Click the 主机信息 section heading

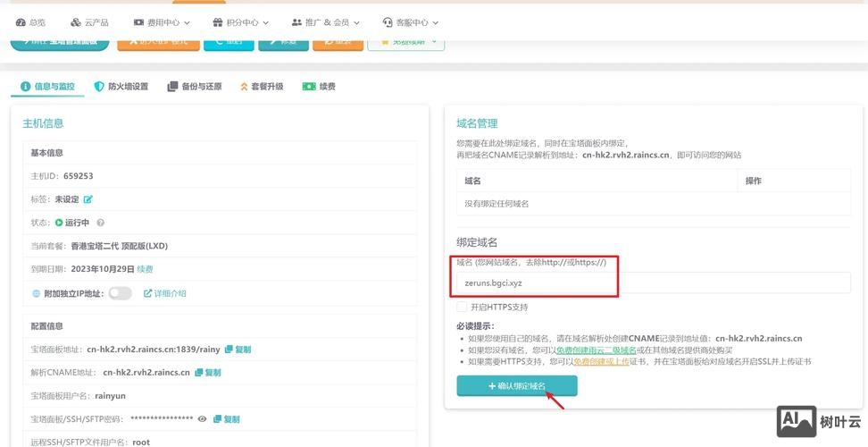coord(43,123)
